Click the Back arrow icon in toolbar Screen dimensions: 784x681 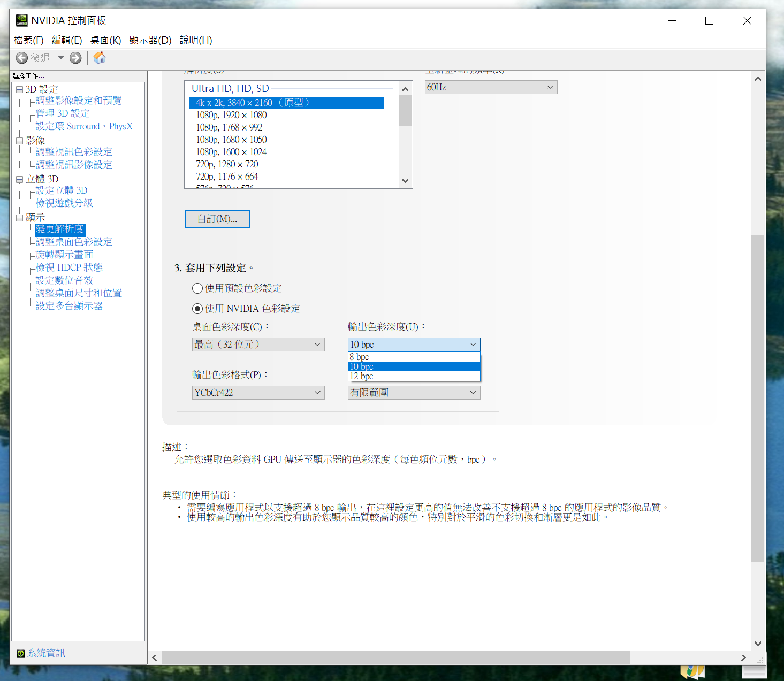pos(22,58)
